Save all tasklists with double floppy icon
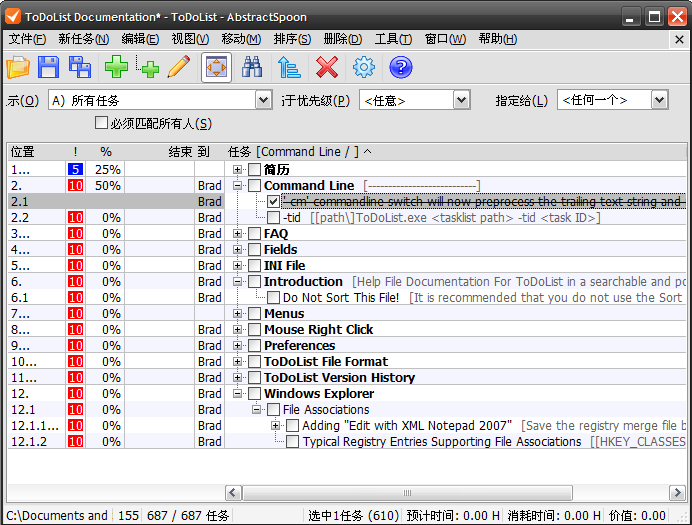 tap(80, 68)
